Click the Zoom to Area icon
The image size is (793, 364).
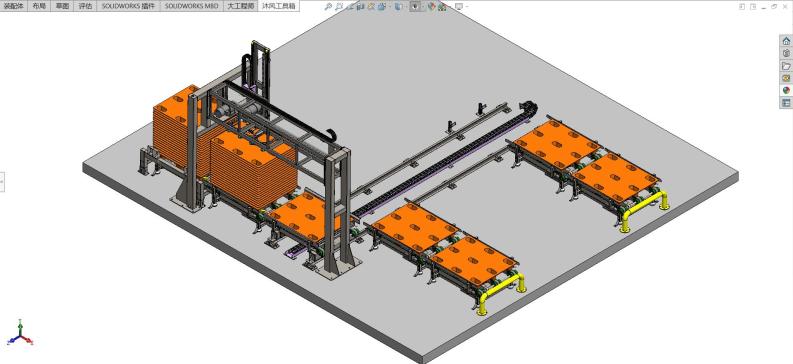point(339,7)
